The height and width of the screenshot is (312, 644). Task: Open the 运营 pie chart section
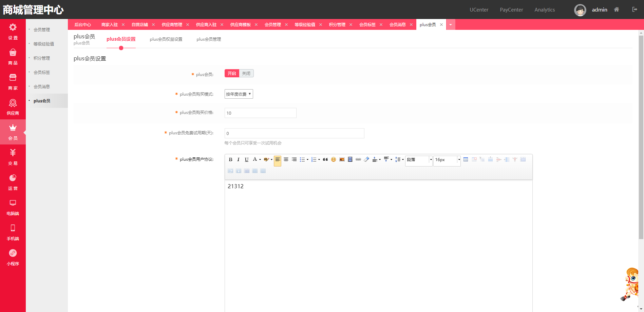pos(13,182)
